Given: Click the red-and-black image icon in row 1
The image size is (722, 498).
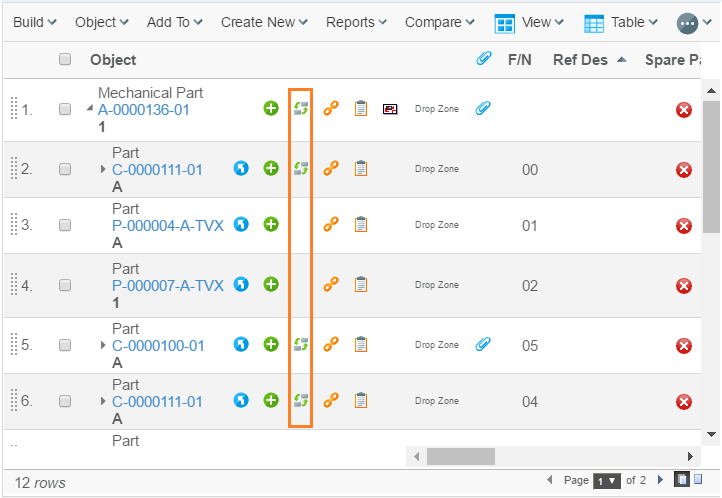Looking at the screenshot, I should pyautogui.click(x=390, y=108).
